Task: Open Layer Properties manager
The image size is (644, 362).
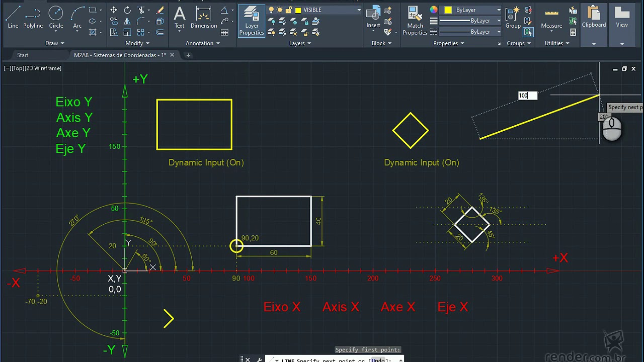Action: [252, 21]
